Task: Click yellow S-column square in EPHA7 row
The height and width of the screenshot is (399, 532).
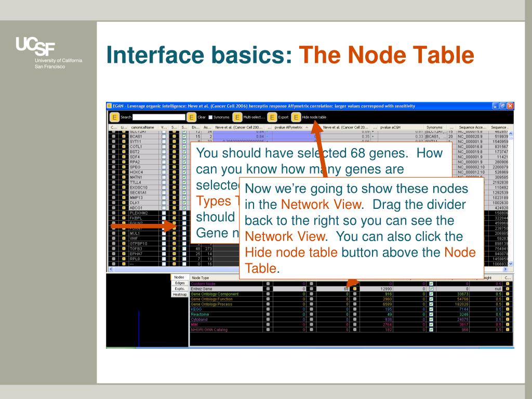Action: (x=175, y=254)
